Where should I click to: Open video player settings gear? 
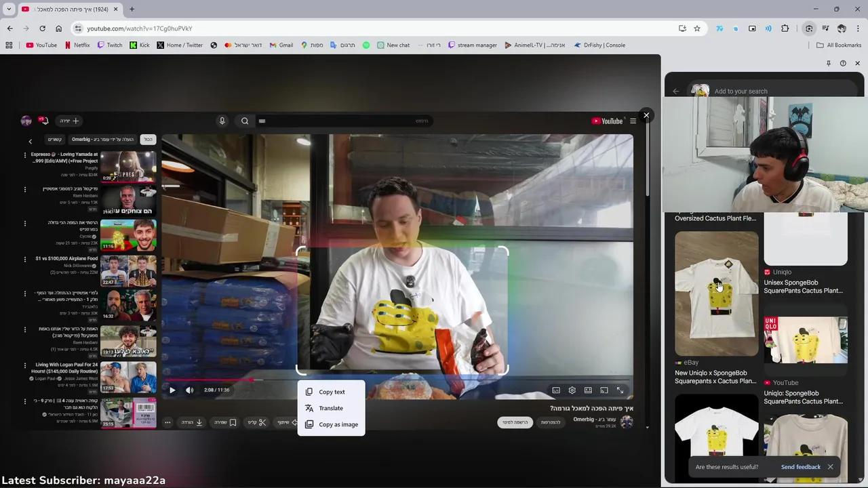[572, 390]
